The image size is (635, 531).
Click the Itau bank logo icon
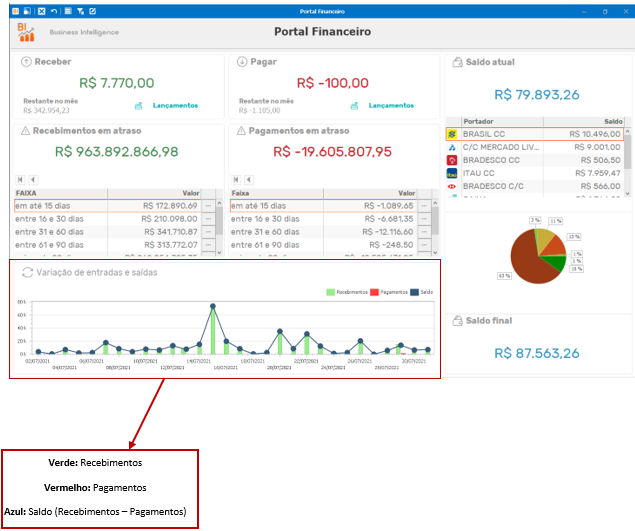452,173
